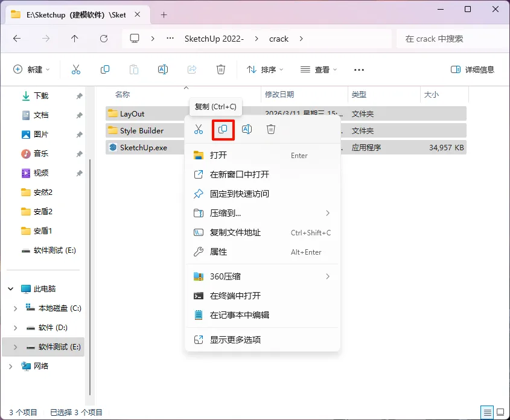Image resolution: width=510 pixels, height=420 pixels.
Task: Click the Copy icon in the context menu
Action: tap(223, 129)
